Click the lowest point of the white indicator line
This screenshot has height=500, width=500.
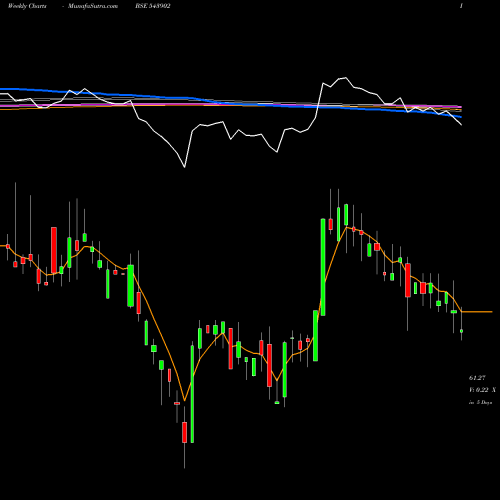click(184, 166)
